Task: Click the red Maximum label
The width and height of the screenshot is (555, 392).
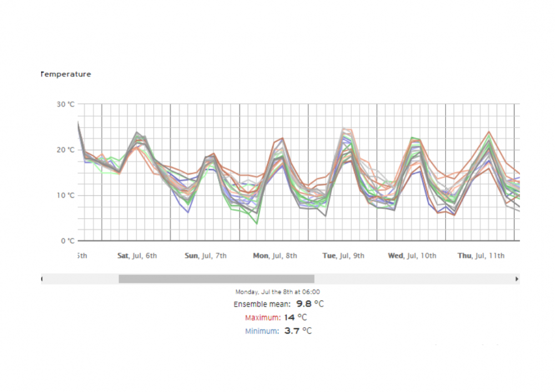Action: (x=263, y=318)
